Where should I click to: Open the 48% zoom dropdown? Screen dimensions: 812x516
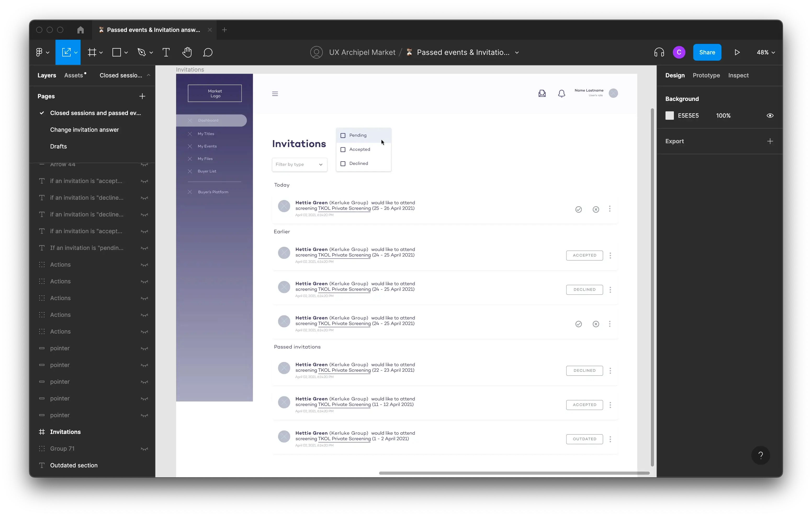tap(765, 52)
